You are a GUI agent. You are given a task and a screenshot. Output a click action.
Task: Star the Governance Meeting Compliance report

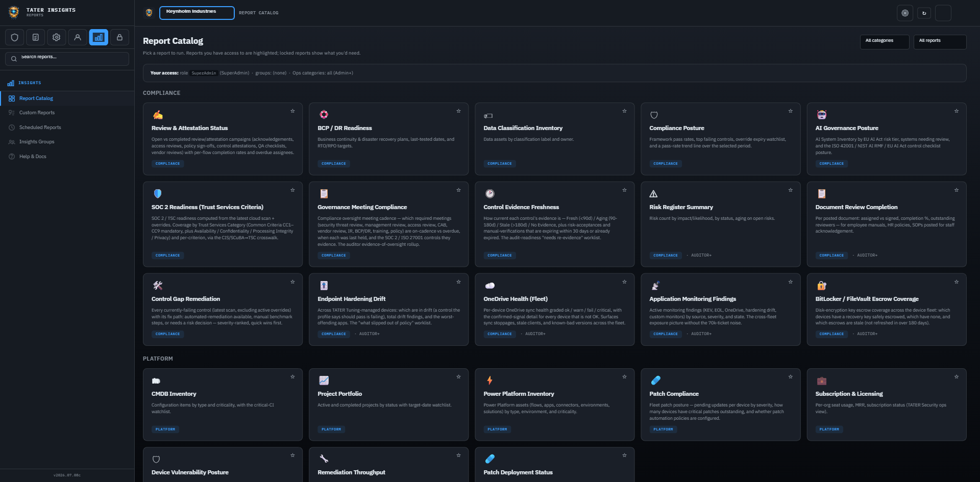(x=458, y=190)
